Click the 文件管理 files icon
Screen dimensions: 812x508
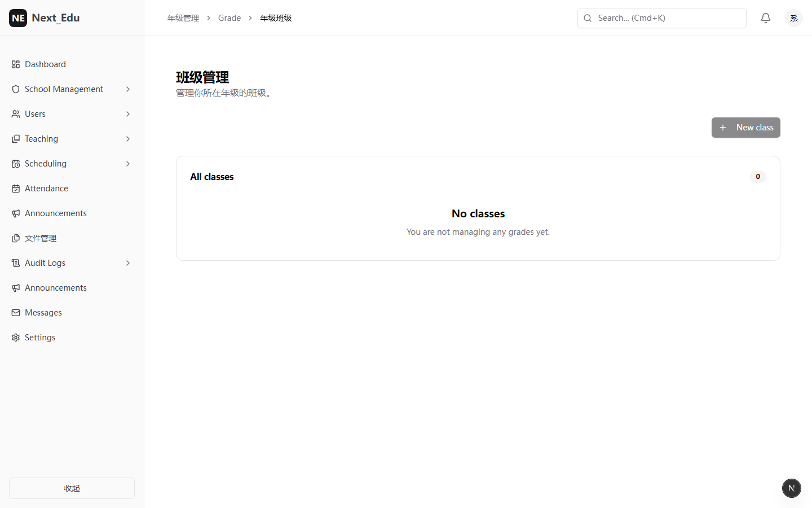(16, 238)
